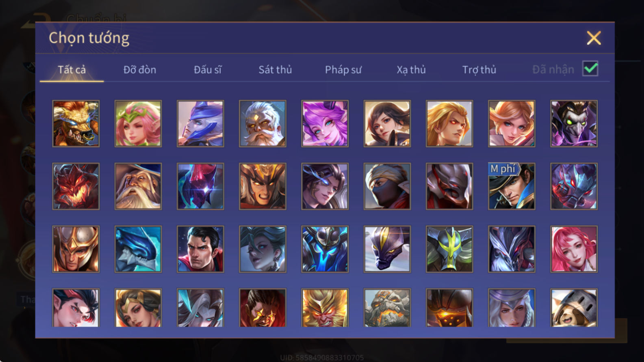Filter by Xạ thủ tab

pos(411,70)
